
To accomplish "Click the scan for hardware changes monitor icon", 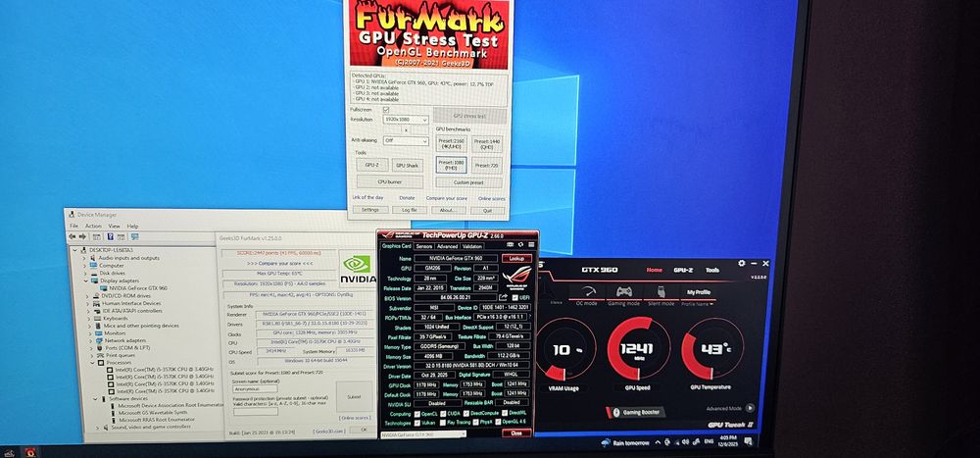I will 134,236.
